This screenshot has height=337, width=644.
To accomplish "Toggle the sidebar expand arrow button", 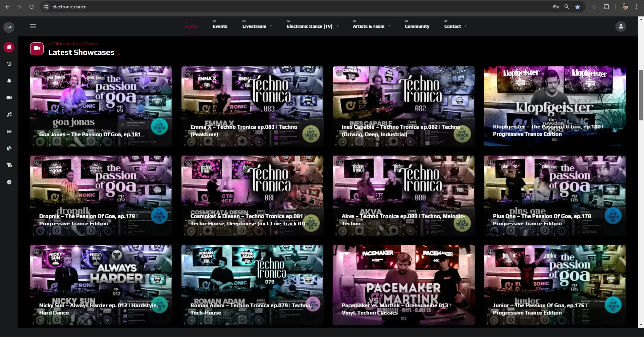I will click(9, 27).
